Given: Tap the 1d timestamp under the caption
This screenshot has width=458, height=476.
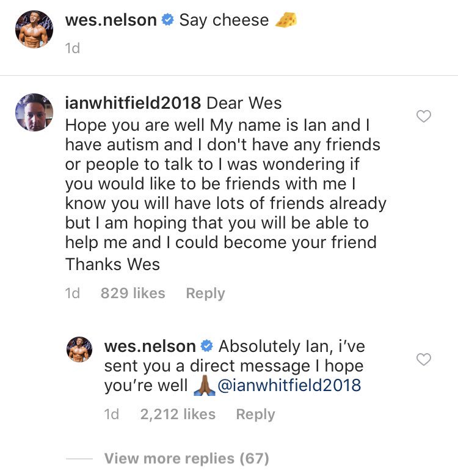Looking at the screenshot, I should tap(73, 48).
